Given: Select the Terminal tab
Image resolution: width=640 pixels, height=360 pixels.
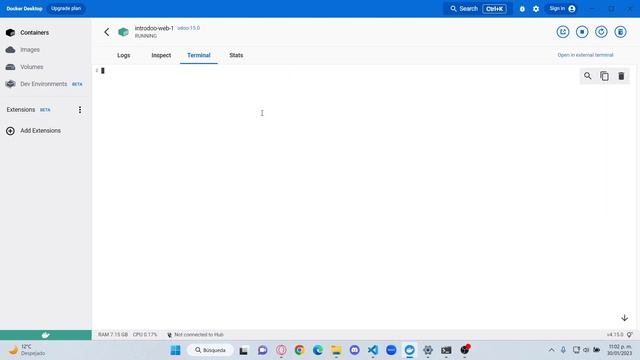Looking at the screenshot, I should point(199,55).
